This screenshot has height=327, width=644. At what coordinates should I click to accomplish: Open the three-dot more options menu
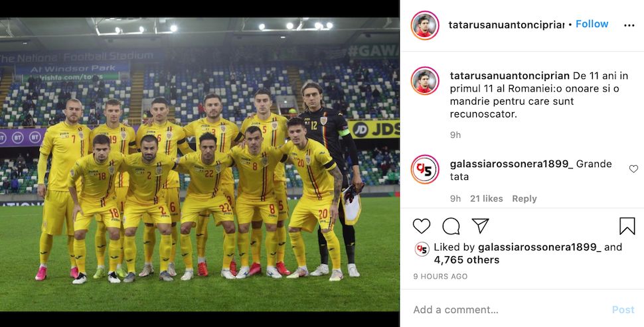[x=629, y=25]
